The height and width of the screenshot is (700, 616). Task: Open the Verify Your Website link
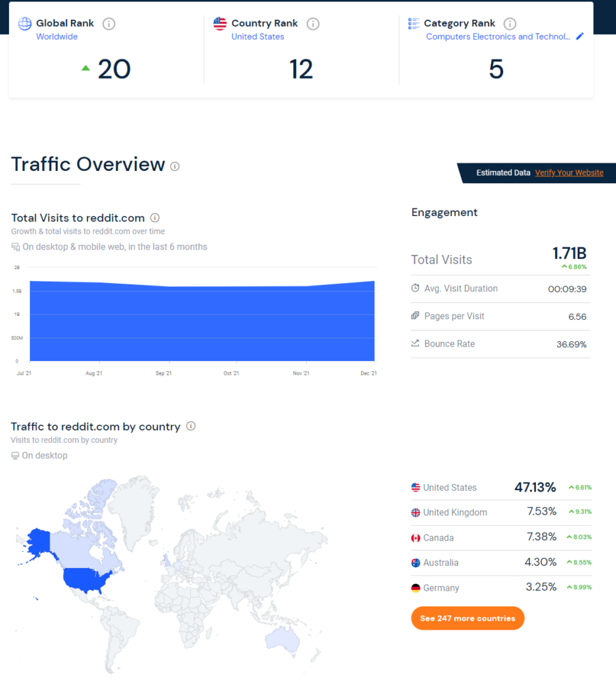pos(569,173)
